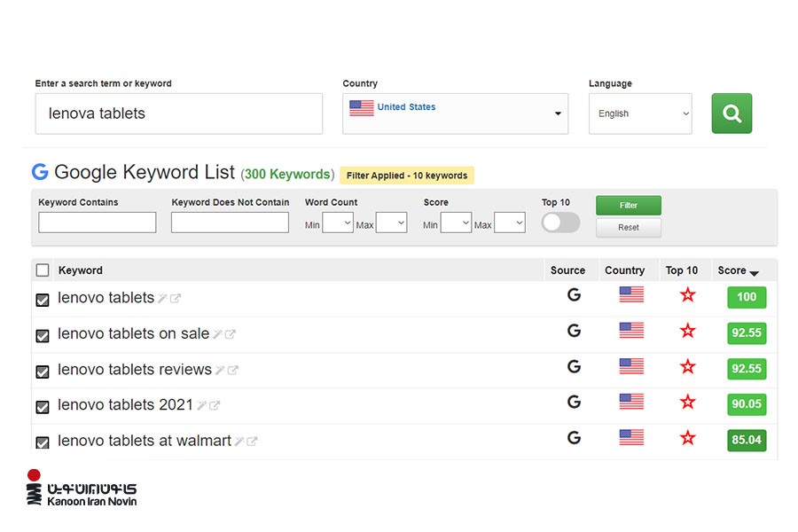This screenshot has width=798, height=532.
Task: Click the Keyword column header
Action: coord(81,270)
